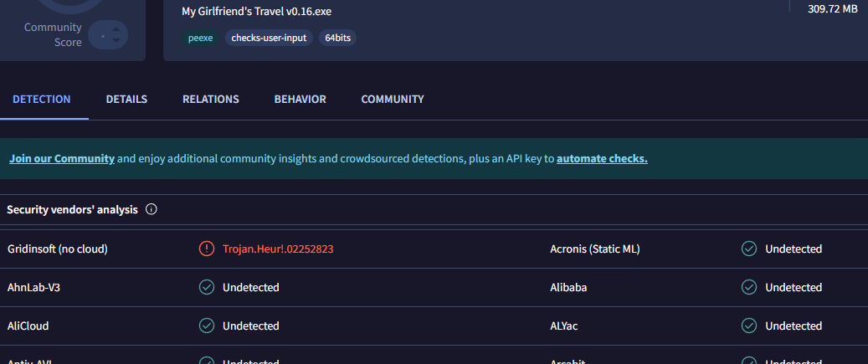The width and height of the screenshot is (868, 364).
Task: Select the 64bits tag
Action: tap(338, 38)
